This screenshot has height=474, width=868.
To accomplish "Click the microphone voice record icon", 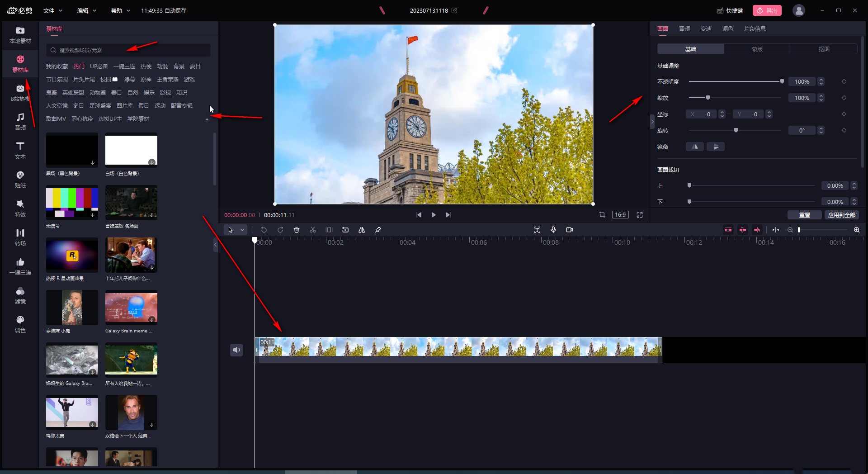I will [553, 230].
